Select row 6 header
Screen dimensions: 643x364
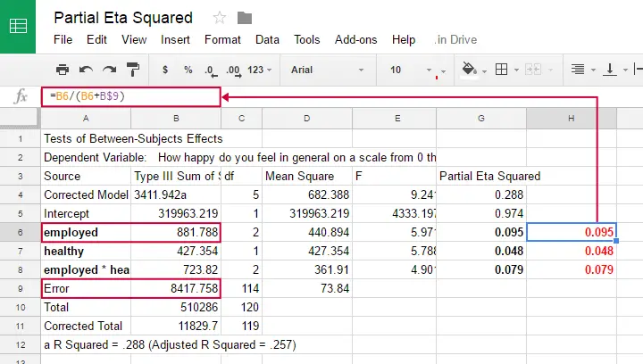20,232
